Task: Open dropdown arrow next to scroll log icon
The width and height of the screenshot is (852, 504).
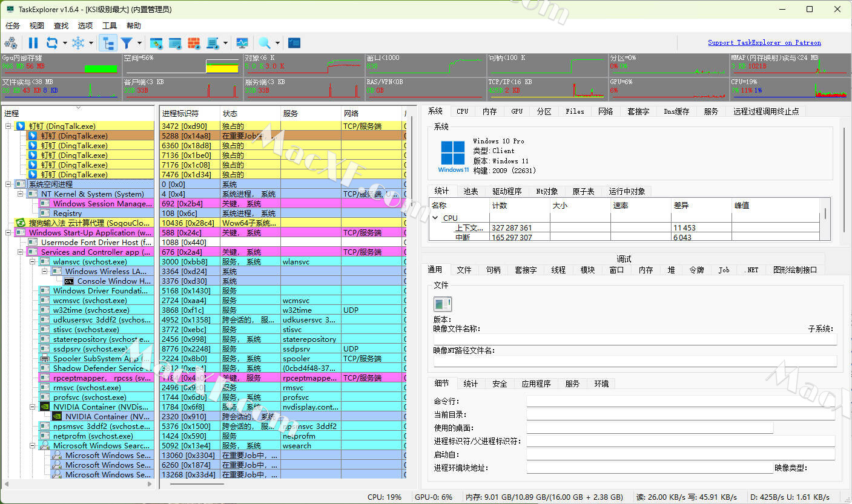Action: 225,43
